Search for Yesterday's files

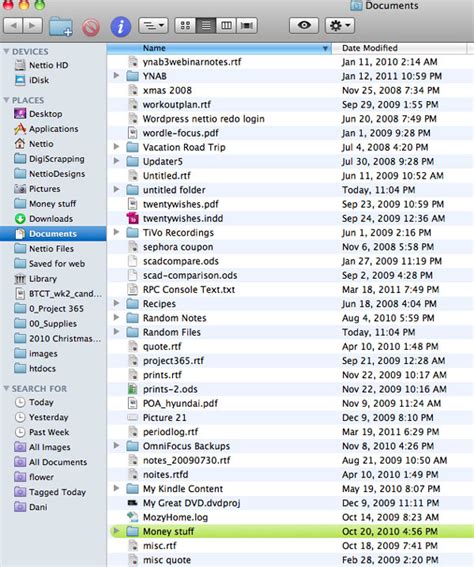[x=48, y=417]
